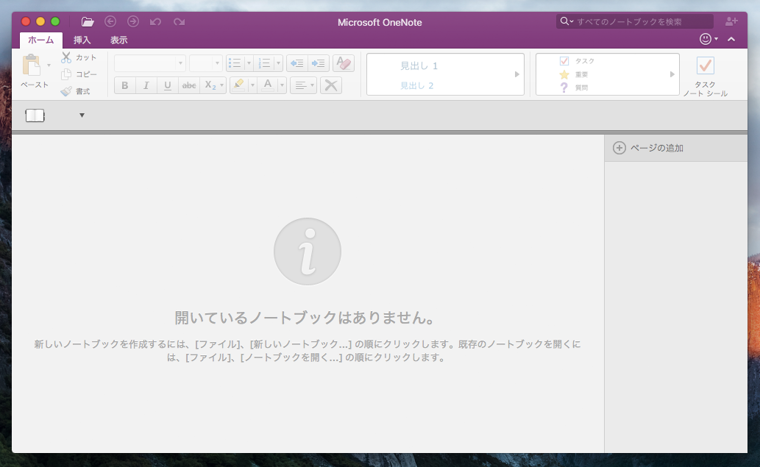Click コピー in the ribbon

pyautogui.click(x=79, y=74)
